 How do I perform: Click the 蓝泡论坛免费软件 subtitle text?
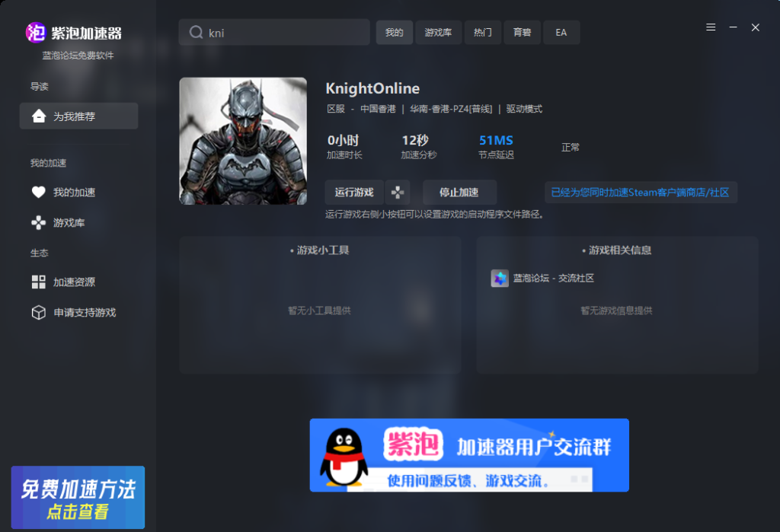coord(78,56)
